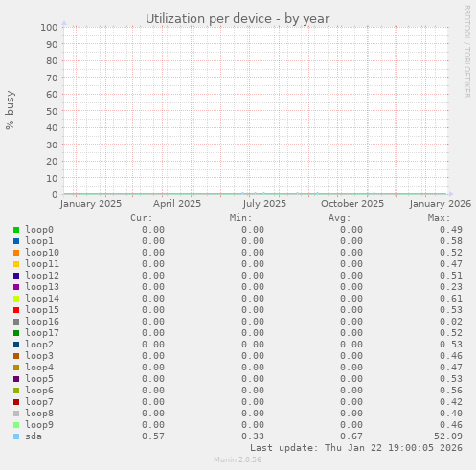Click the Cur: column header
The image size is (476, 470).
point(142,218)
